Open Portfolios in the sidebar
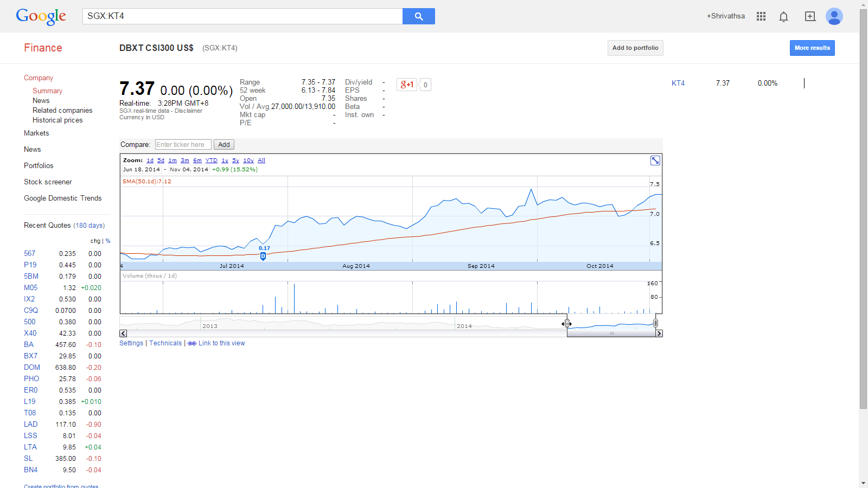Screen dimensions: 868x488 (39, 166)
